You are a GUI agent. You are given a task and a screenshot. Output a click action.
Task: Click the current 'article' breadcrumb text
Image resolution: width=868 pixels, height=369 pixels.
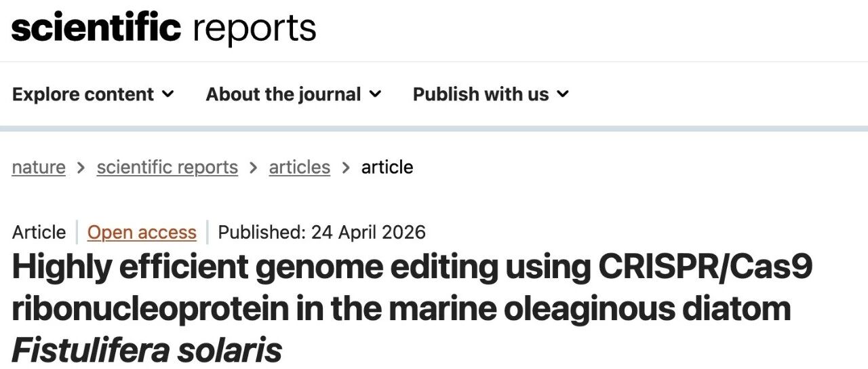pyautogui.click(x=387, y=167)
